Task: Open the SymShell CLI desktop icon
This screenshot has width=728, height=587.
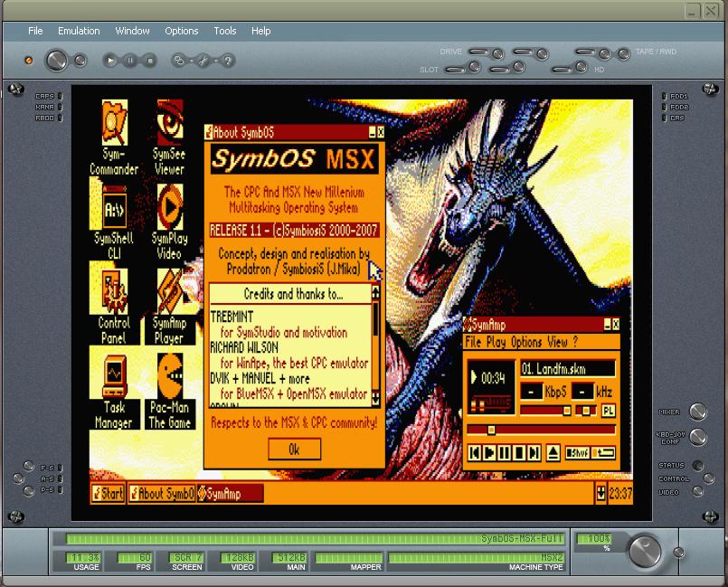Action: (x=114, y=222)
